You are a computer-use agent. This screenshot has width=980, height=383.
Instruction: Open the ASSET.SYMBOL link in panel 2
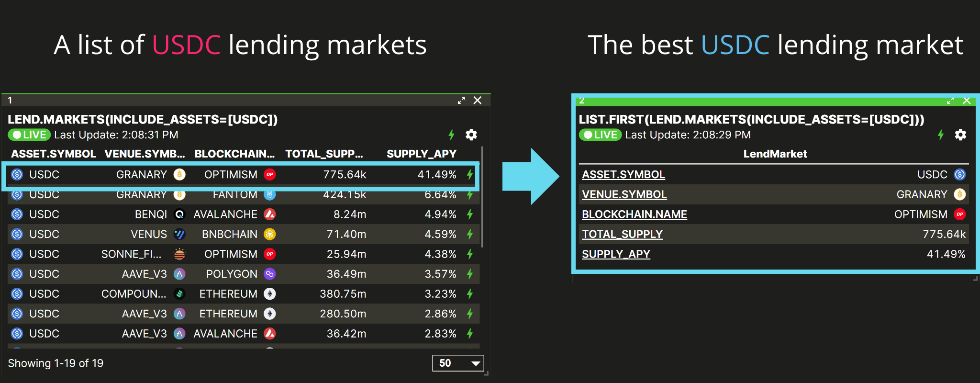[624, 175]
